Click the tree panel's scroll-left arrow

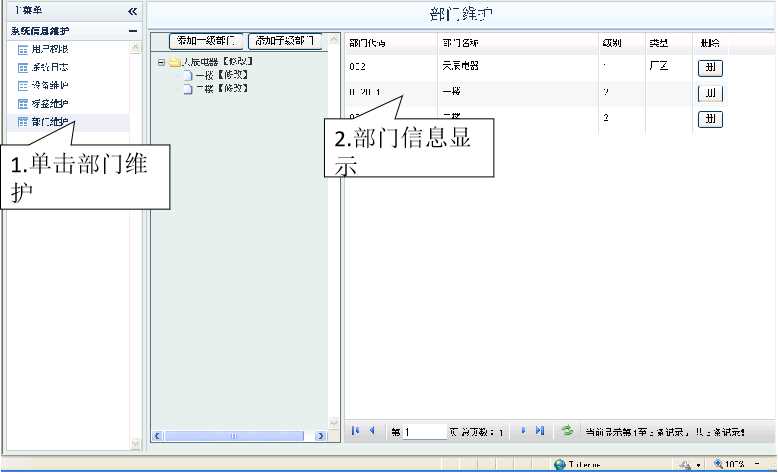click(x=157, y=436)
